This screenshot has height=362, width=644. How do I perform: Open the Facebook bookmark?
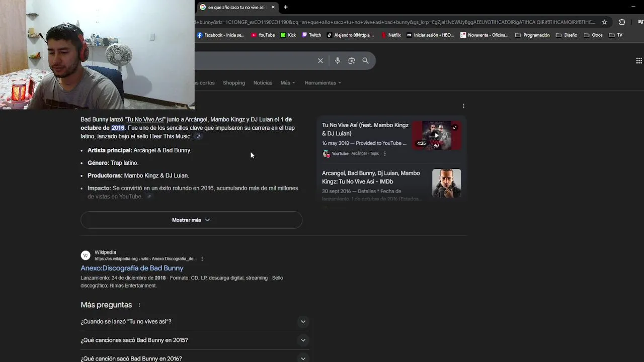[221, 35]
